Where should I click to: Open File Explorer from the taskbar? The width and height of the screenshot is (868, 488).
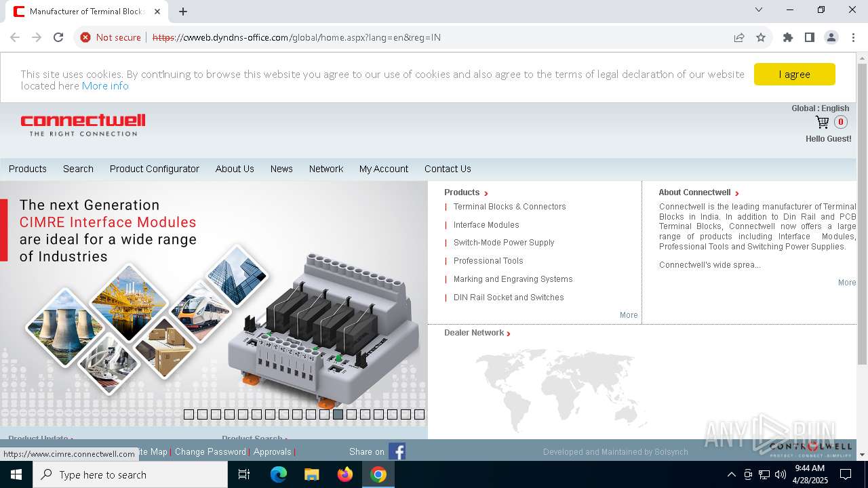312,474
